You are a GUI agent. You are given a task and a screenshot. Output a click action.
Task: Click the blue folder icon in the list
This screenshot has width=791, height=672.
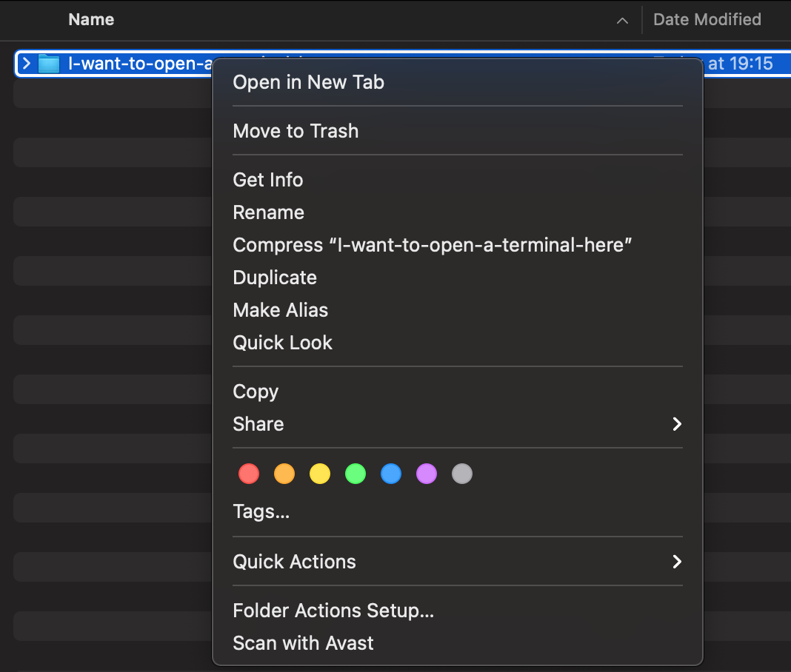[49, 64]
